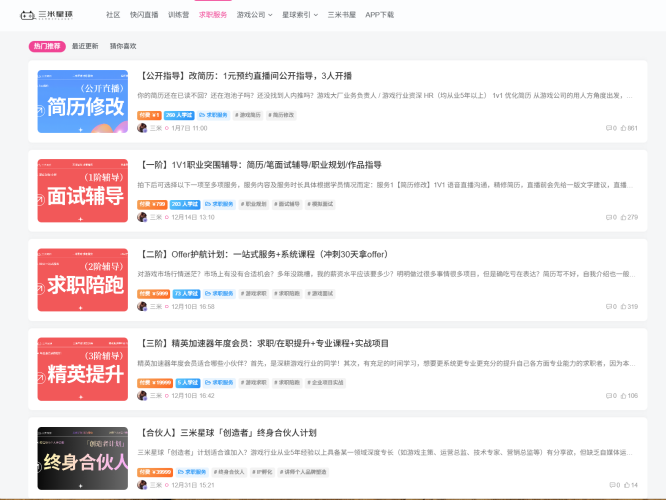Click the APP下载 nav link

tap(379, 15)
